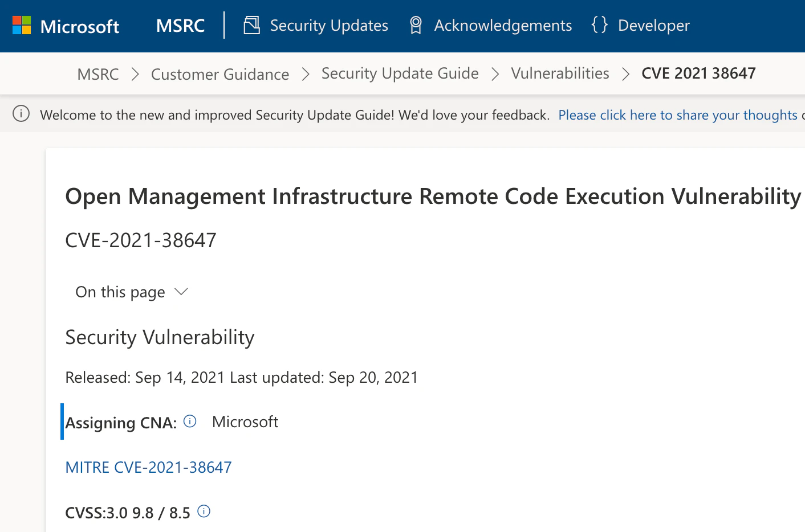Click the Developer curly braces icon
This screenshot has height=532, width=805.
pyautogui.click(x=600, y=24)
